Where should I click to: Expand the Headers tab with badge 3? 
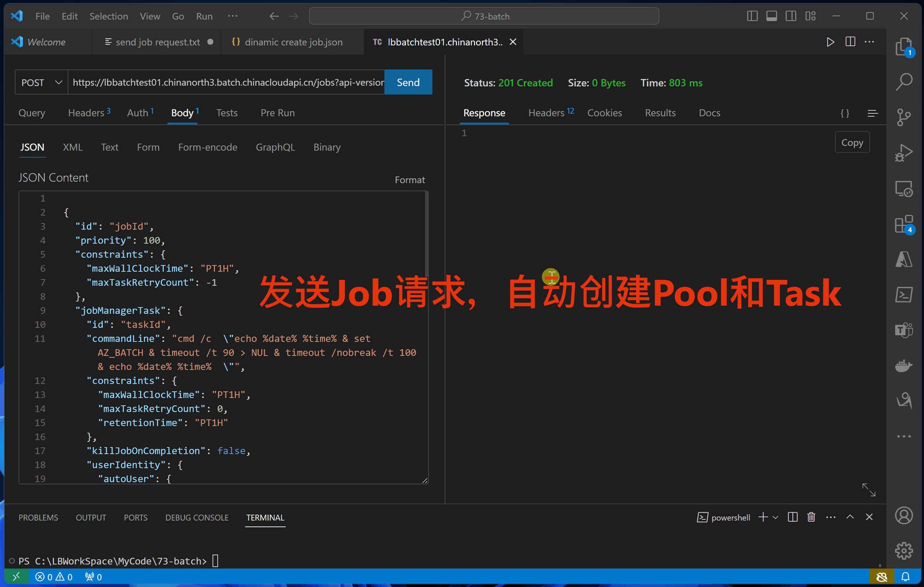click(86, 112)
